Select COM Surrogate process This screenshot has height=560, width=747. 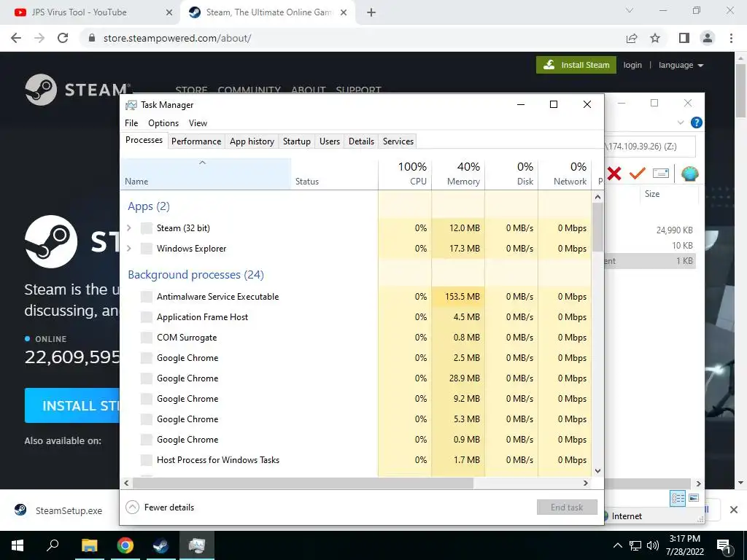pos(355,338)
